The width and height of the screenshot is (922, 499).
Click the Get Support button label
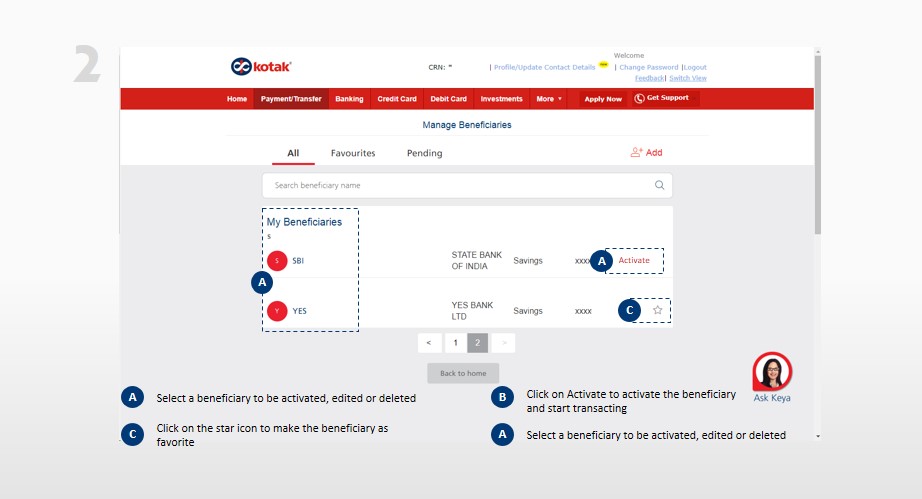[x=667, y=98]
